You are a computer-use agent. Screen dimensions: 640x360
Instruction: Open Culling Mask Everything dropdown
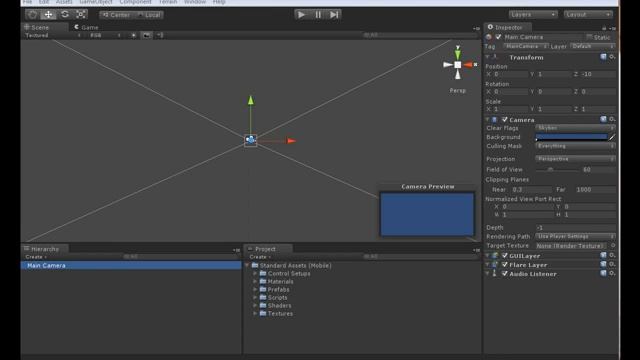click(x=575, y=146)
